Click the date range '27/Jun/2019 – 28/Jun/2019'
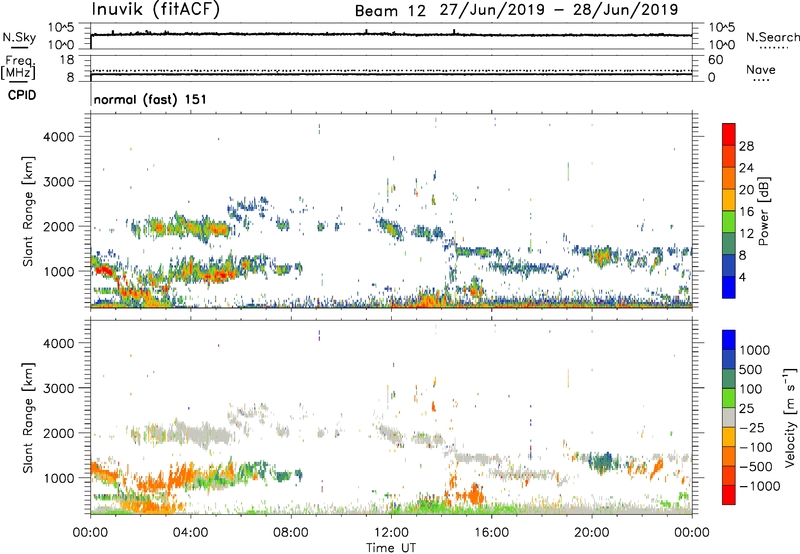The height and width of the screenshot is (554, 800). click(x=559, y=10)
